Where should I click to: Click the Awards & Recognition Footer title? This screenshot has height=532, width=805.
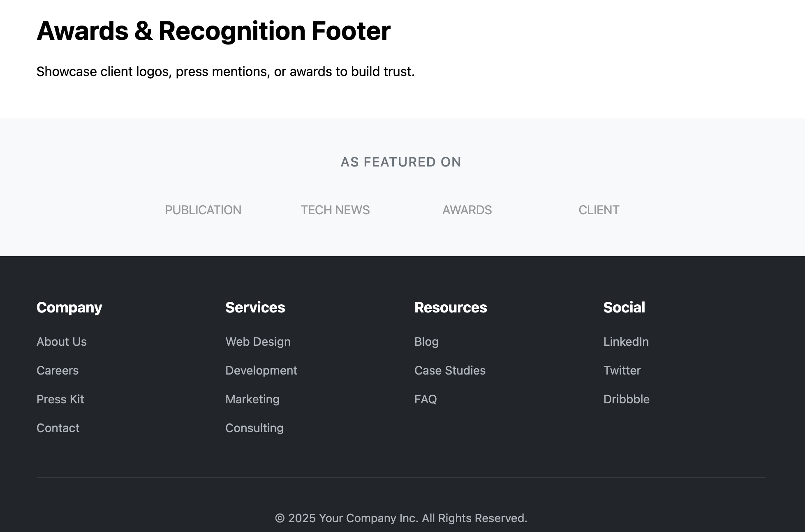214,31
